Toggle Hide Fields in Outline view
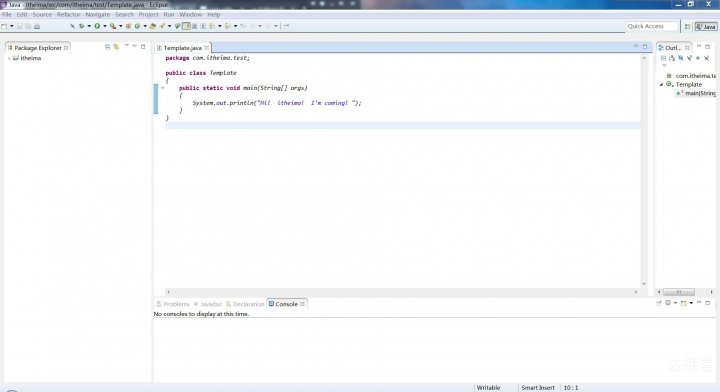This screenshot has width=720, height=392. (x=681, y=58)
